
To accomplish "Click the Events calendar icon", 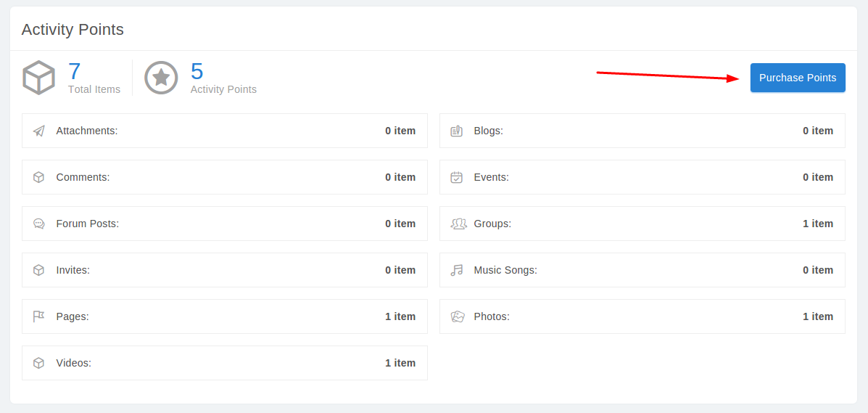I will pyautogui.click(x=457, y=177).
